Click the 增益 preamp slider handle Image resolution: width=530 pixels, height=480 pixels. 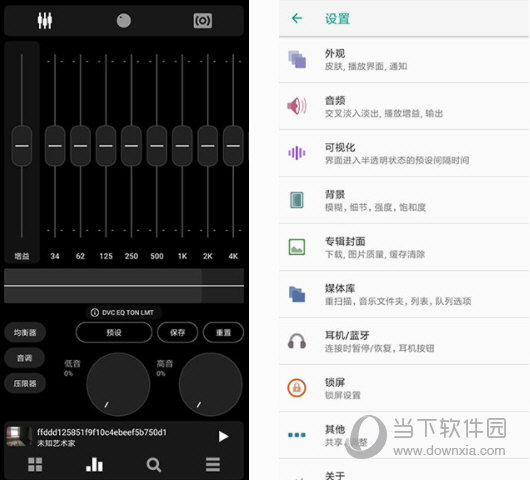[22, 146]
